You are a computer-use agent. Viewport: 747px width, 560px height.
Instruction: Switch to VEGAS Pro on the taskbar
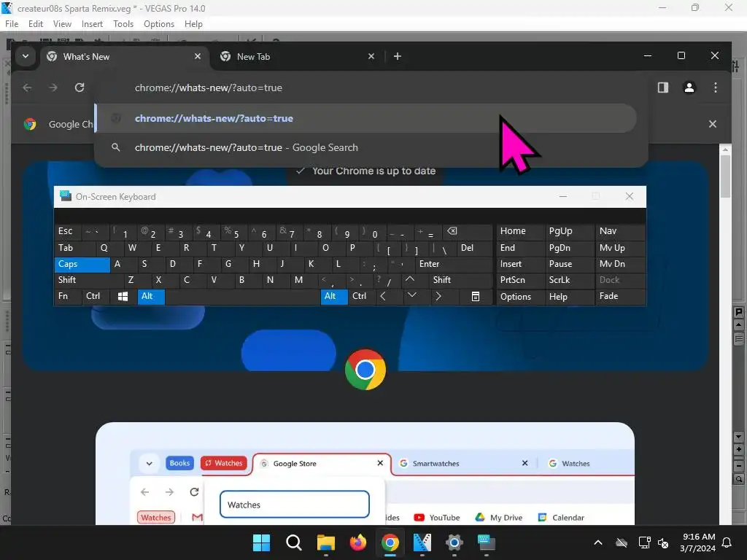tap(422, 542)
